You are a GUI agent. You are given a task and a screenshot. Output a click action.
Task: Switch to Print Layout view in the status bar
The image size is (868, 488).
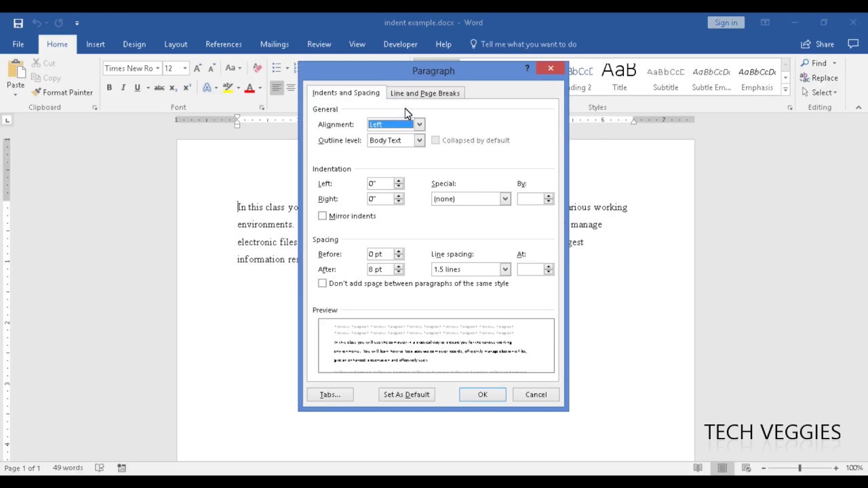click(x=722, y=468)
